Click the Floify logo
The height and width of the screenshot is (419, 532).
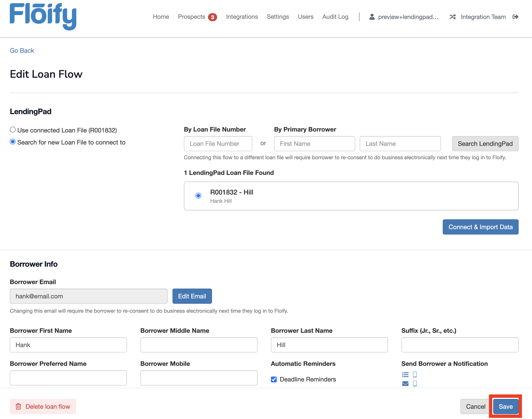(43, 16)
